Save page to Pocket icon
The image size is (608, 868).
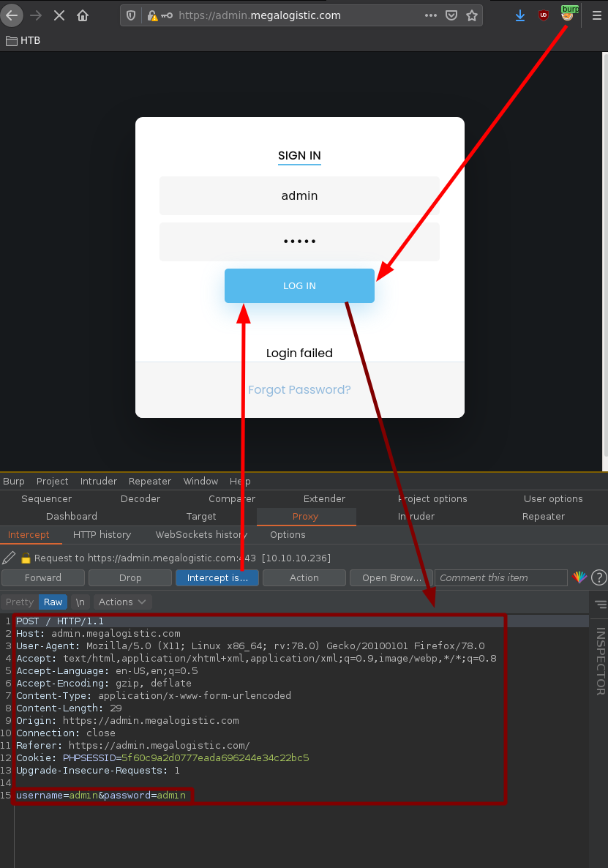(451, 15)
